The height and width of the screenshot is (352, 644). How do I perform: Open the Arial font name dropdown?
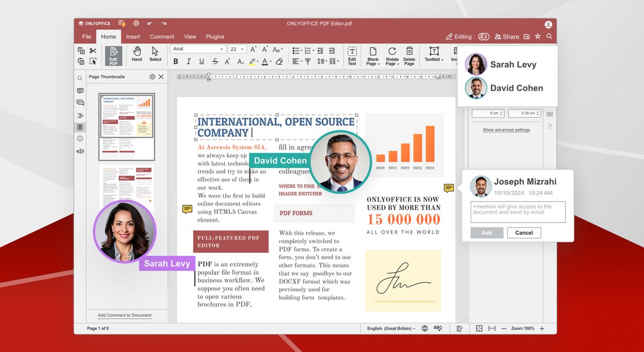pyautogui.click(x=197, y=49)
